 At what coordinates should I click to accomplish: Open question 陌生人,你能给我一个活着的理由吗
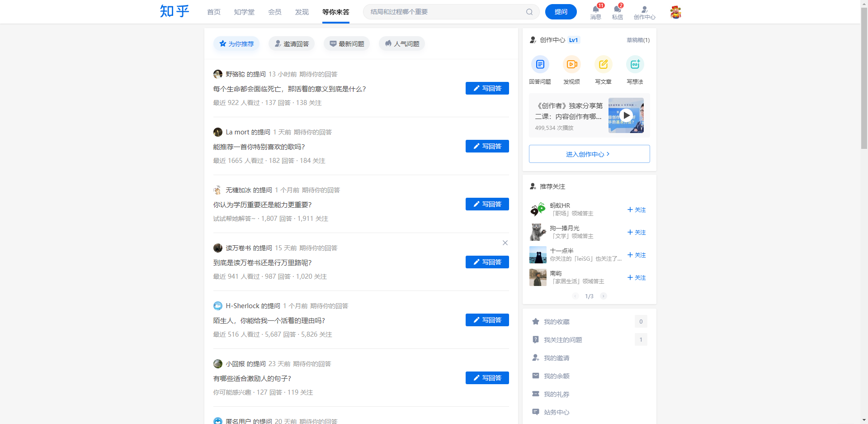269,321
